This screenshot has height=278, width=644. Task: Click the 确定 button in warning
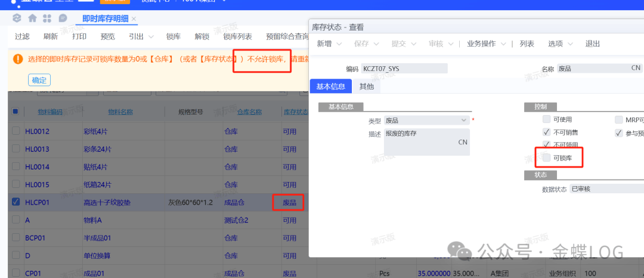pos(39,80)
